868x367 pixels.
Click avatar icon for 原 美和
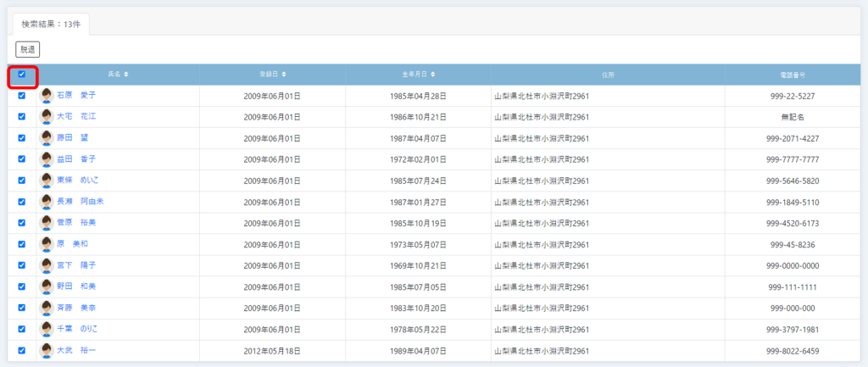point(47,244)
